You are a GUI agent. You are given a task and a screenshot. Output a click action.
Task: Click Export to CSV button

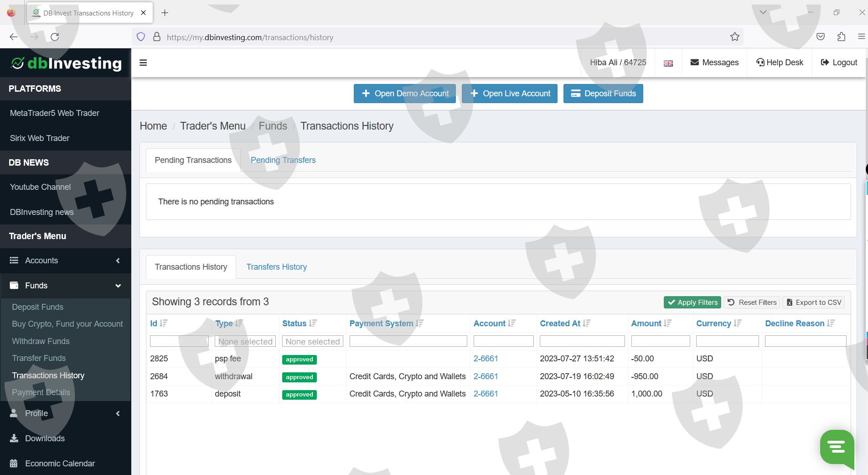814,303
